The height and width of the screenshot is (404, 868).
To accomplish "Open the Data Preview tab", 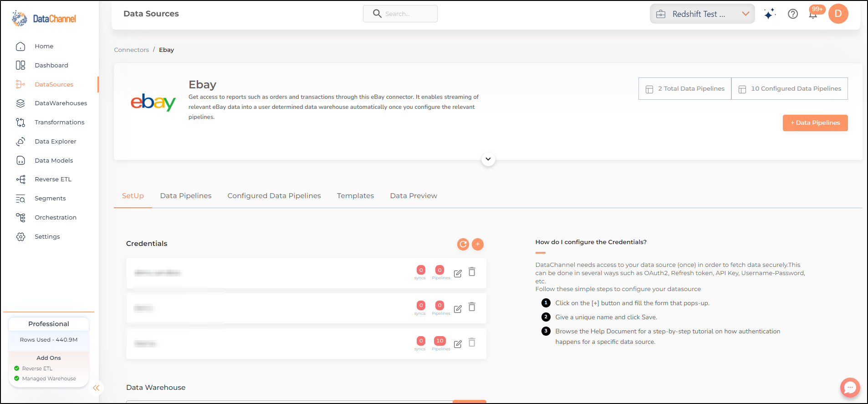I will point(414,196).
